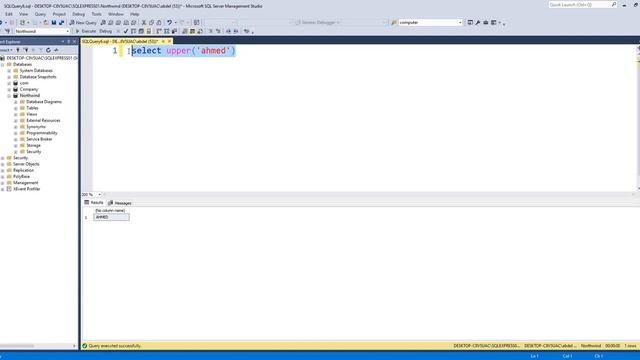Comment out the selected lines icon
Viewport: 640px width, 360px height.
tap(211, 31)
